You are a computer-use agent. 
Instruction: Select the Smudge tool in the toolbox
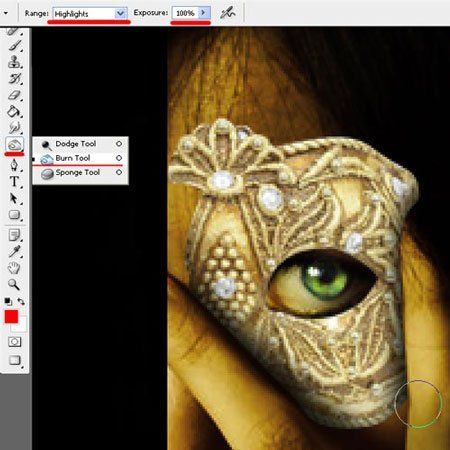[x=14, y=127]
